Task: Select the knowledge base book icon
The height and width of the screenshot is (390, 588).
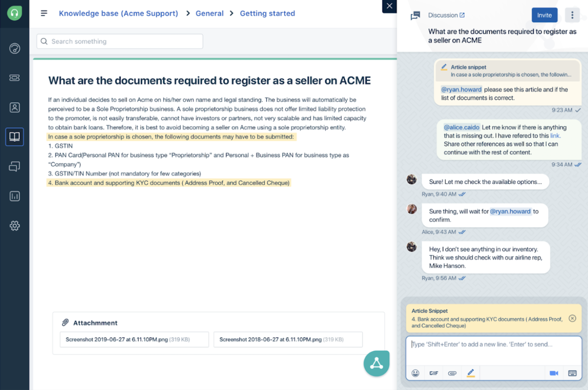Action: pyautogui.click(x=14, y=137)
